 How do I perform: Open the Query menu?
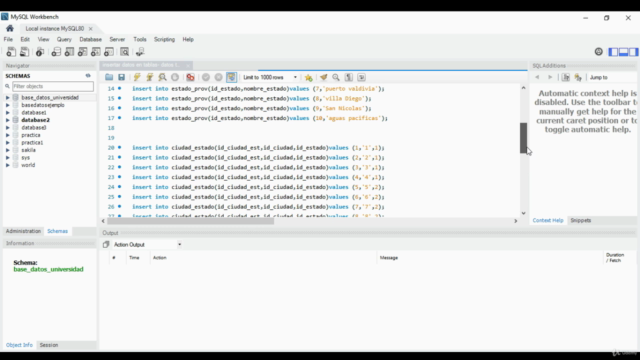(64, 40)
